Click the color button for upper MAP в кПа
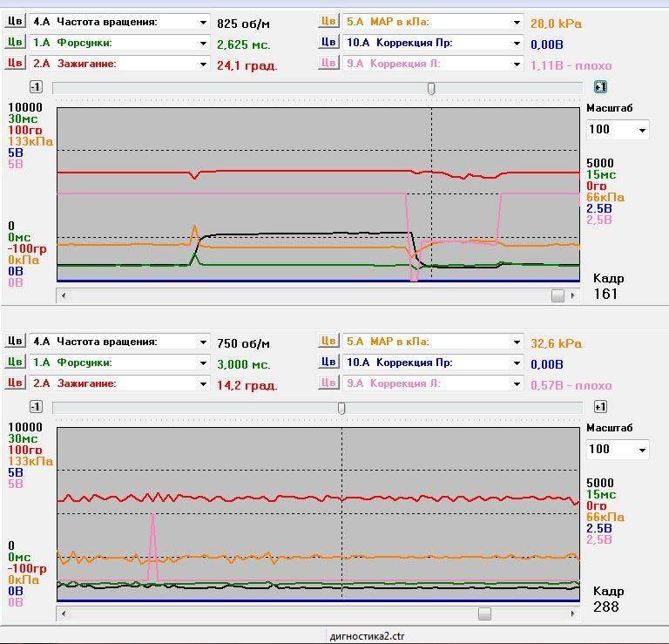The image size is (669, 644). click(328, 22)
